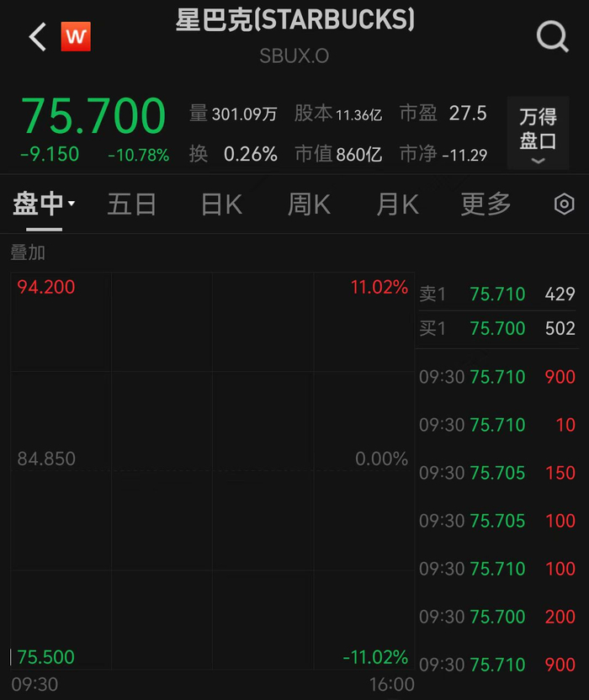Screen dimensions: 589x700
Task: Select the 卖1 ask row 75.710
Action: click(497, 294)
